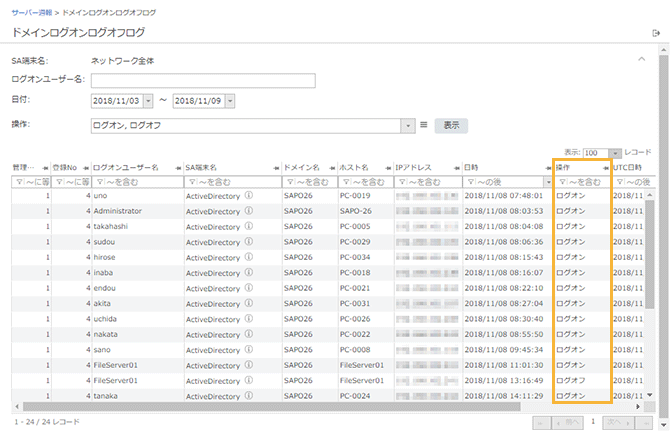Click filter funnel icon under ログオンユーザー名
This screenshot has width=670, height=431.
(x=98, y=182)
